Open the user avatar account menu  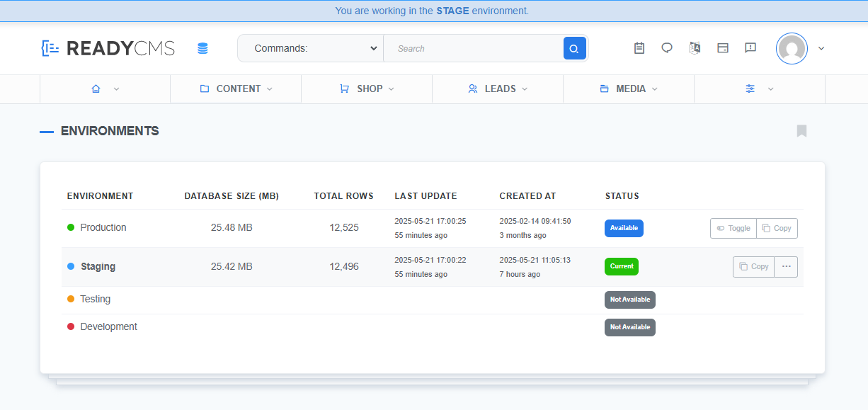pyautogui.click(x=800, y=48)
